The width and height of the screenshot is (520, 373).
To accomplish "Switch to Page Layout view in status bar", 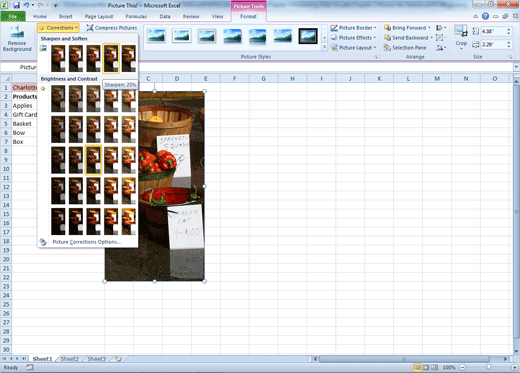I will (x=426, y=367).
